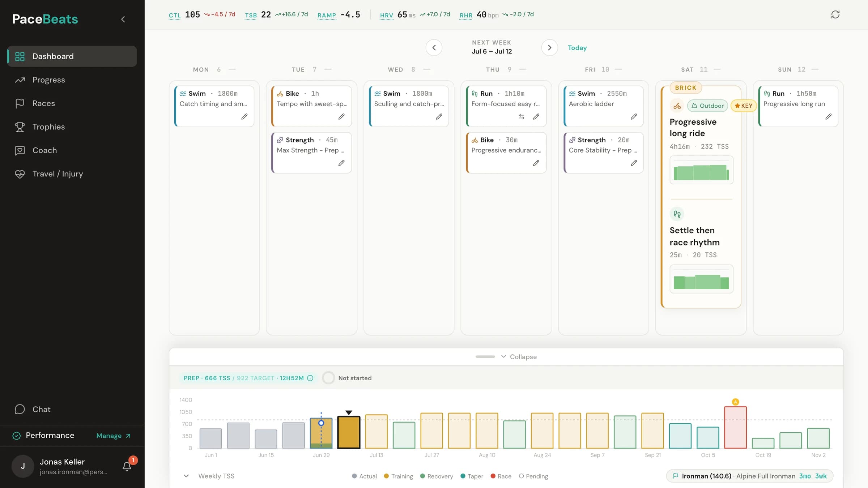Edit the Tuesday Bike Tempo workout
Screen dimensions: 868x488
(x=341, y=116)
